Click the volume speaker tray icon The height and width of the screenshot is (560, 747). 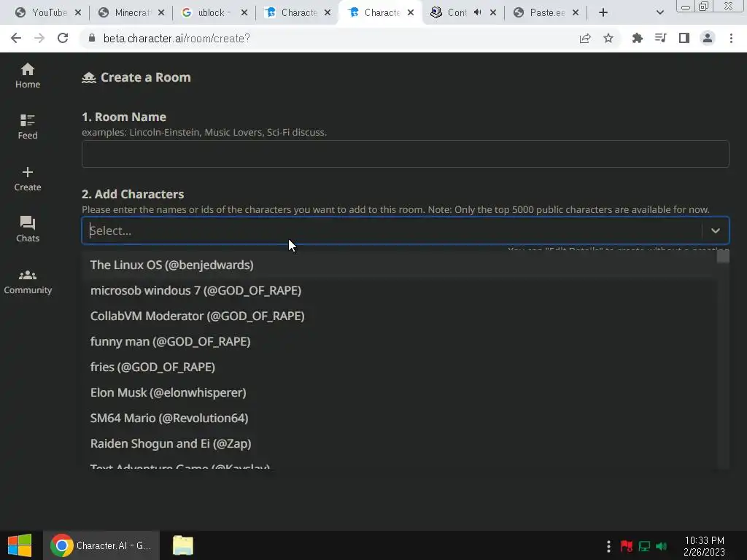click(x=662, y=546)
